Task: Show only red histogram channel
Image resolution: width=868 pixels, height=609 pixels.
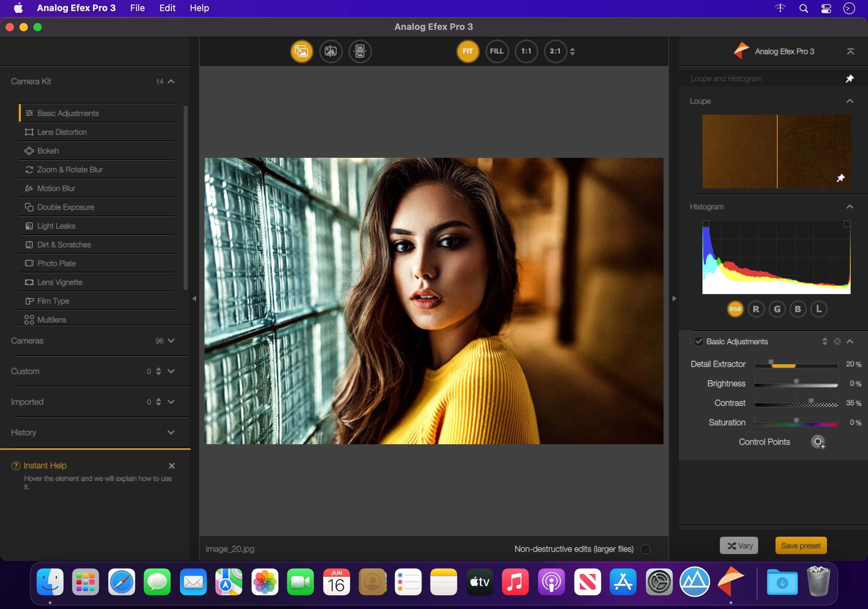Action: (x=756, y=309)
